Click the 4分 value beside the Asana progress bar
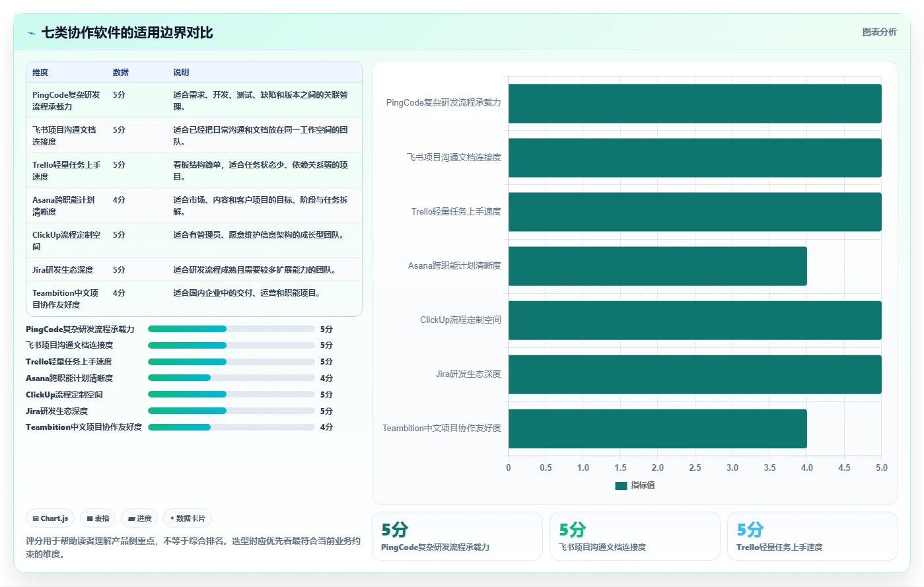The image size is (924, 587). point(326,378)
